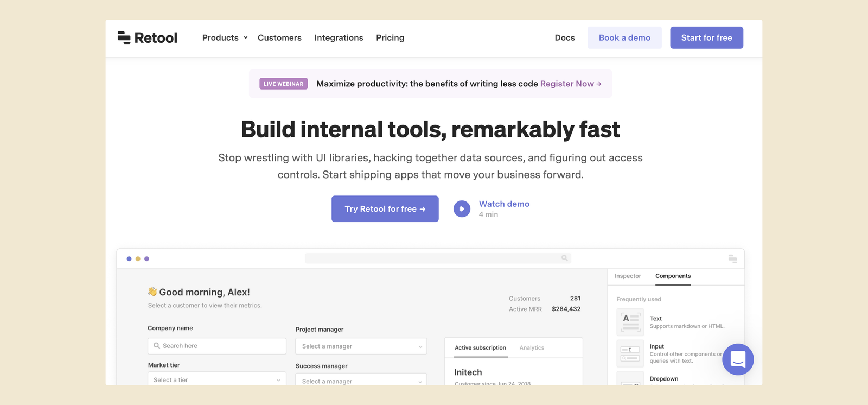Expand the Products dropdown menu
The height and width of the screenshot is (405, 868).
coord(225,37)
